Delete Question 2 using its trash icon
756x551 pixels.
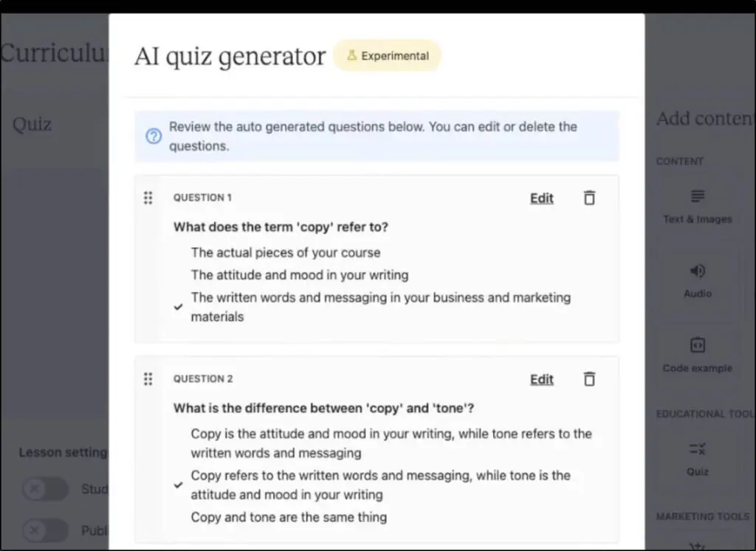(588, 378)
